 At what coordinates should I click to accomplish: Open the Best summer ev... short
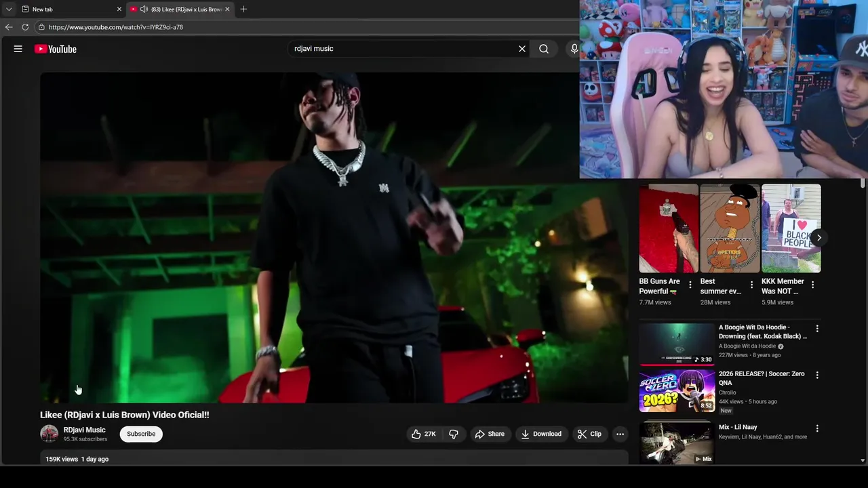point(730,228)
